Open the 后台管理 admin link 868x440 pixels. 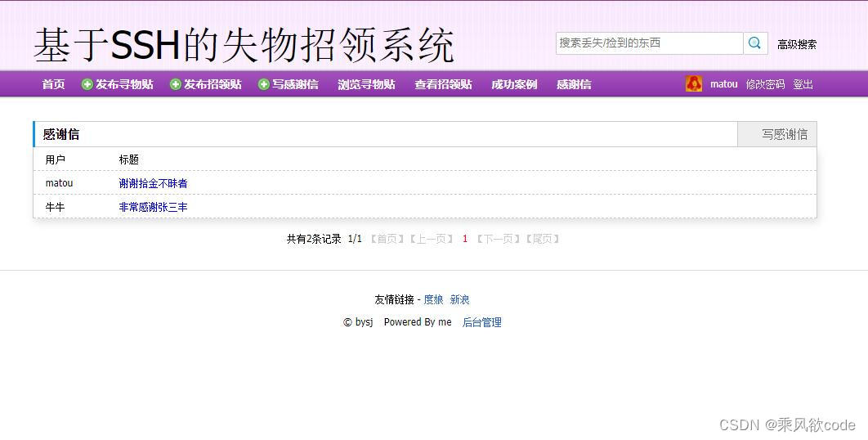coord(481,322)
